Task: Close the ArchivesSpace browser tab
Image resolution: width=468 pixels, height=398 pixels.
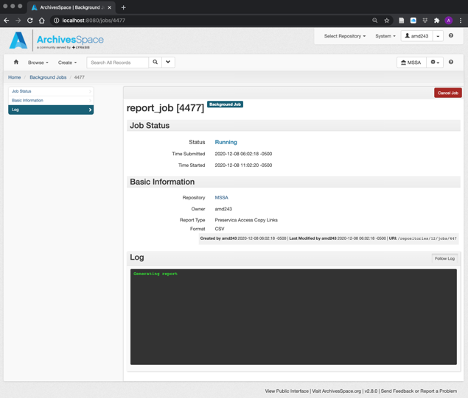Action: (109, 7)
